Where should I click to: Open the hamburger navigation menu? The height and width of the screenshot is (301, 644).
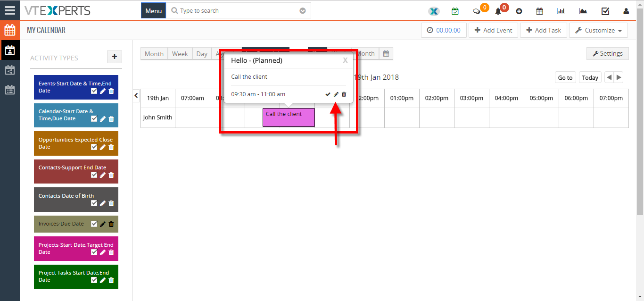[x=10, y=10]
